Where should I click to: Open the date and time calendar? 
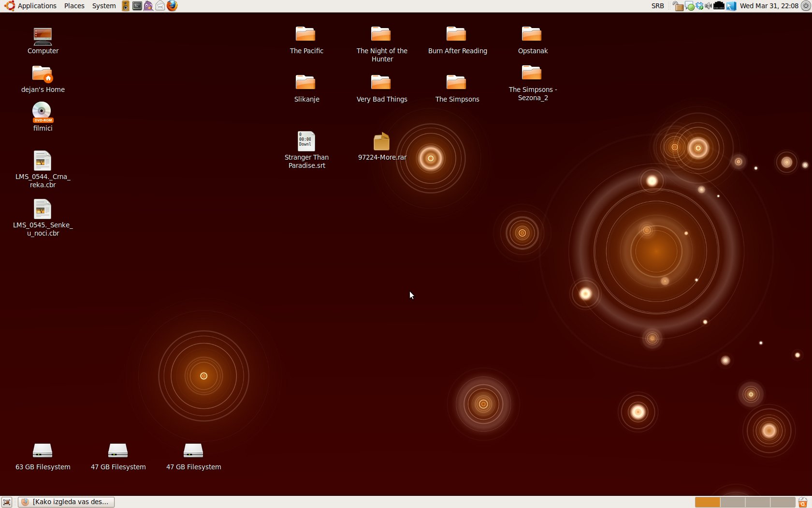point(768,6)
